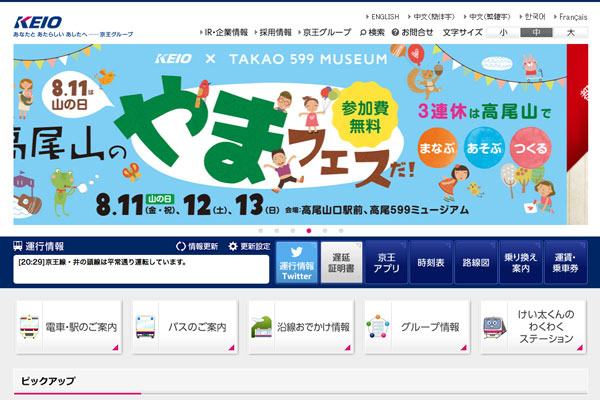Open 沿線おでかけ情報 label
Image resolution: width=600 pixels, height=400 pixels.
pos(313,327)
